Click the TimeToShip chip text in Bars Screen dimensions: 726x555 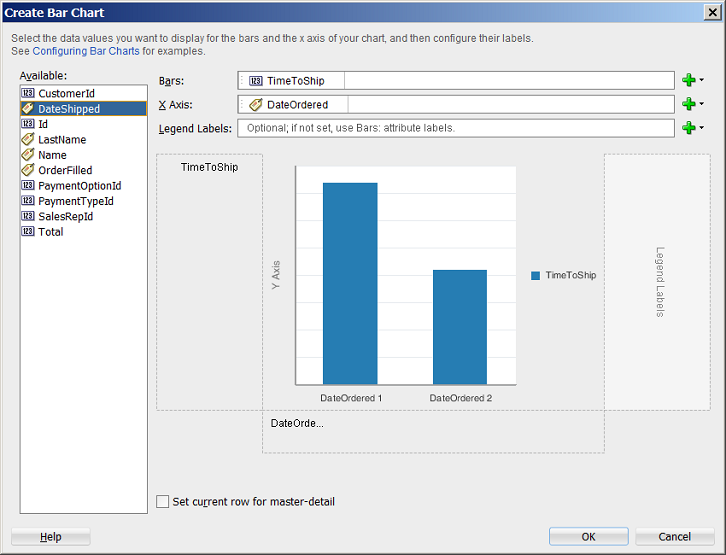click(x=295, y=81)
